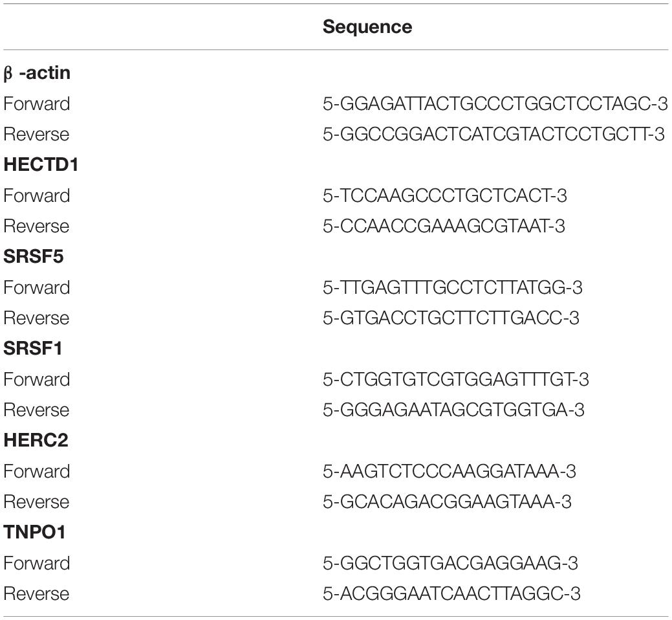672x620 pixels.
Task: Click the β-actin forward primer sequence
Action: pyautogui.click(x=495, y=104)
